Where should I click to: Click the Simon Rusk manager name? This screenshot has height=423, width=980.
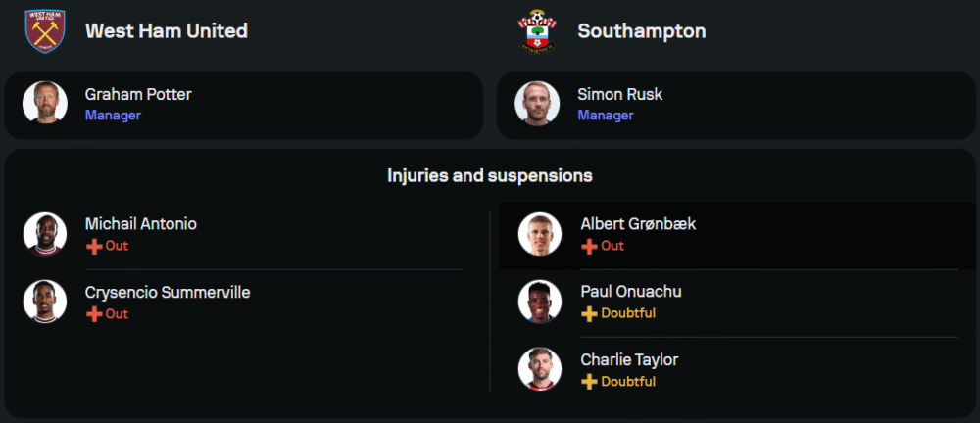[619, 95]
